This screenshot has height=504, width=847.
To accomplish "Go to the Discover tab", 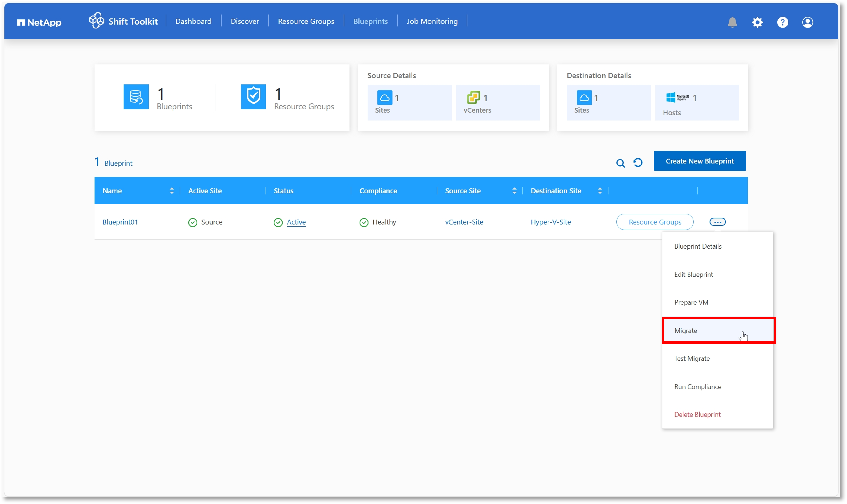I will point(245,21).
